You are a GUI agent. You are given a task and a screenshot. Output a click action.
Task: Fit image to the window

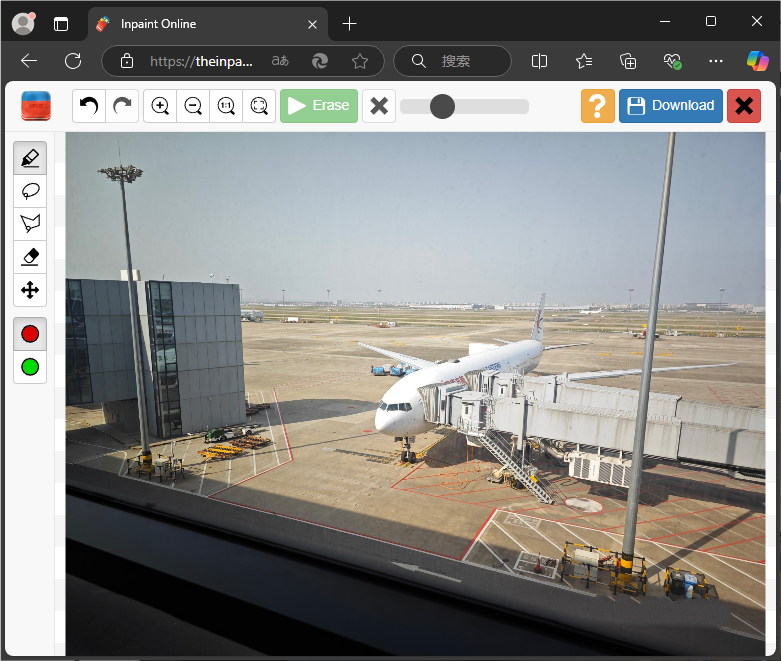(259, 105)
